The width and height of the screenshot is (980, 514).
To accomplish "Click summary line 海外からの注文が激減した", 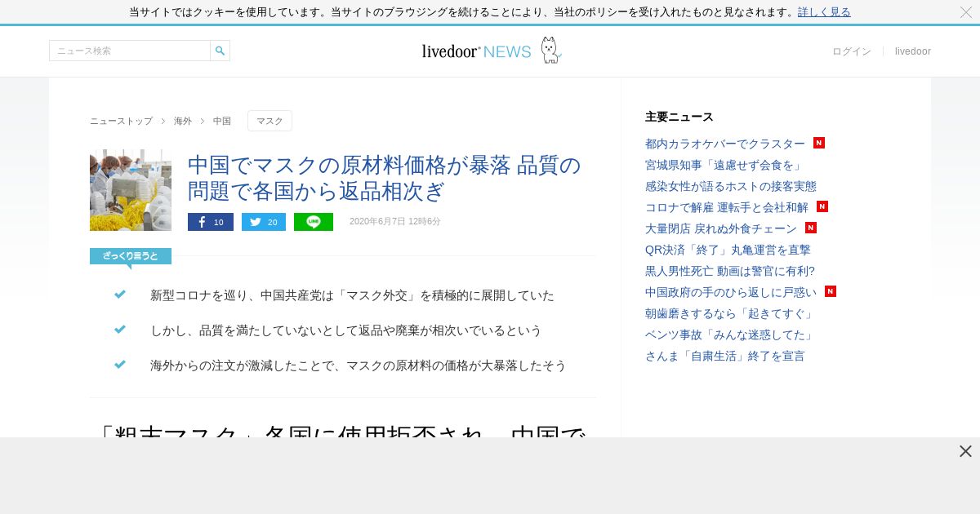I will tap(359, 366).
